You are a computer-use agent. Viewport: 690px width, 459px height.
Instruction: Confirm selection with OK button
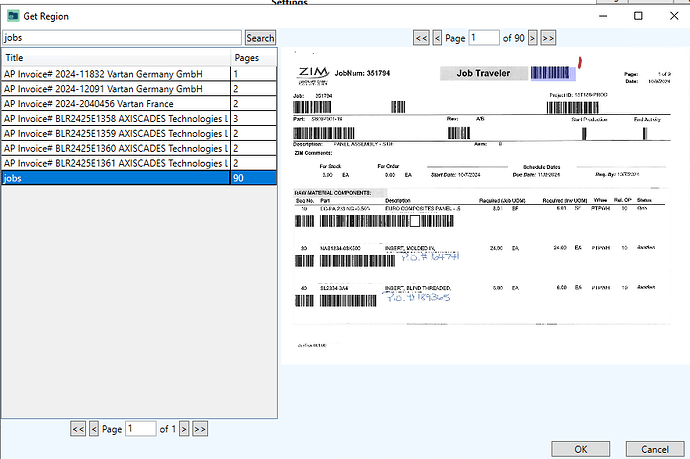(580, 449)
